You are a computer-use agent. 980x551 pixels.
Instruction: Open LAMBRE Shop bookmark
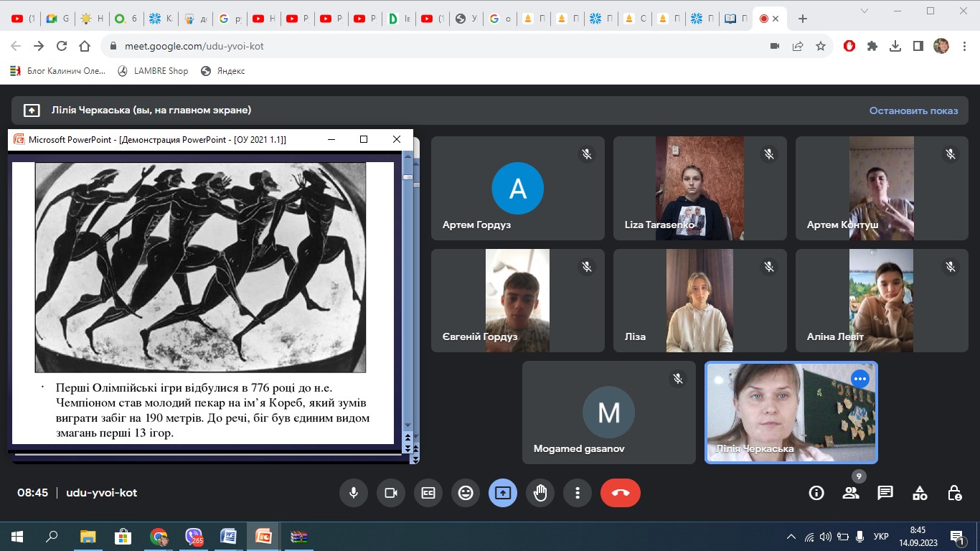153,71
